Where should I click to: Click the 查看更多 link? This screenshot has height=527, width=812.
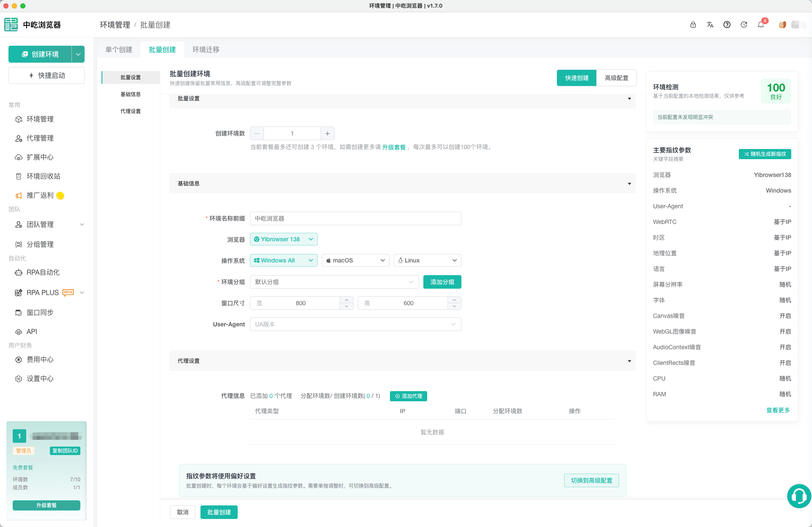click(778, 410)
